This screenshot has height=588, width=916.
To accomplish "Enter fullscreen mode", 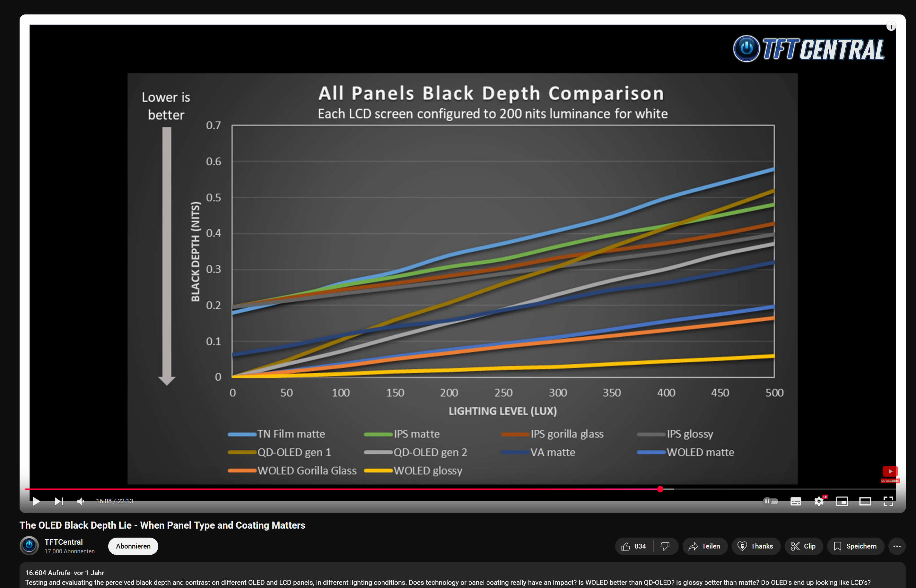I will point(888,501).
